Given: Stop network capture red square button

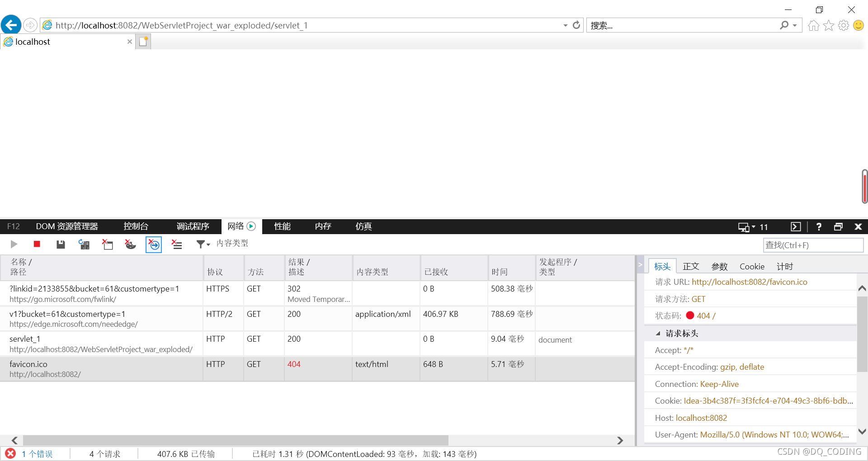Looking at the screenshot, I should point(37,244).
